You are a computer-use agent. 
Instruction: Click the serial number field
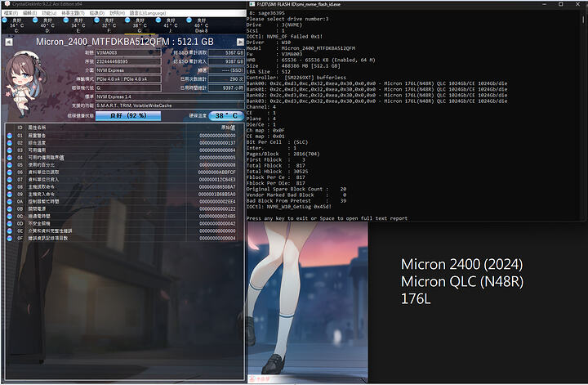tap(128, 61)
